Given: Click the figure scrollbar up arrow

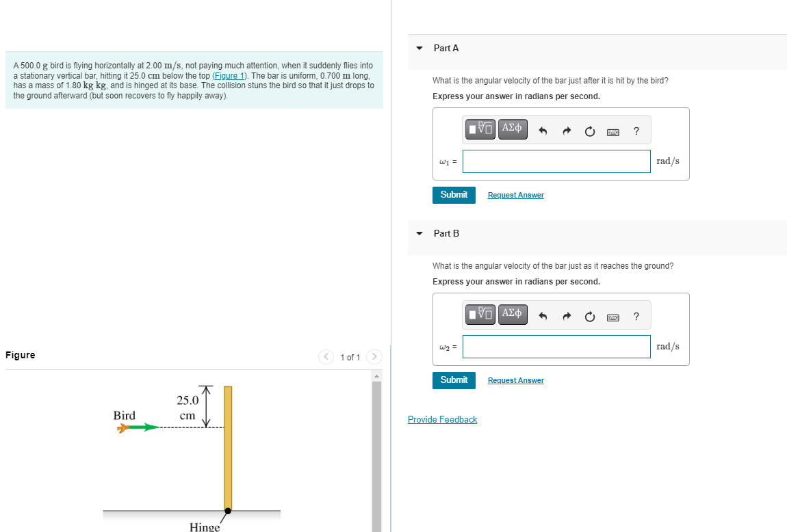Looking at the screenshot, I should tap(376, 376).
